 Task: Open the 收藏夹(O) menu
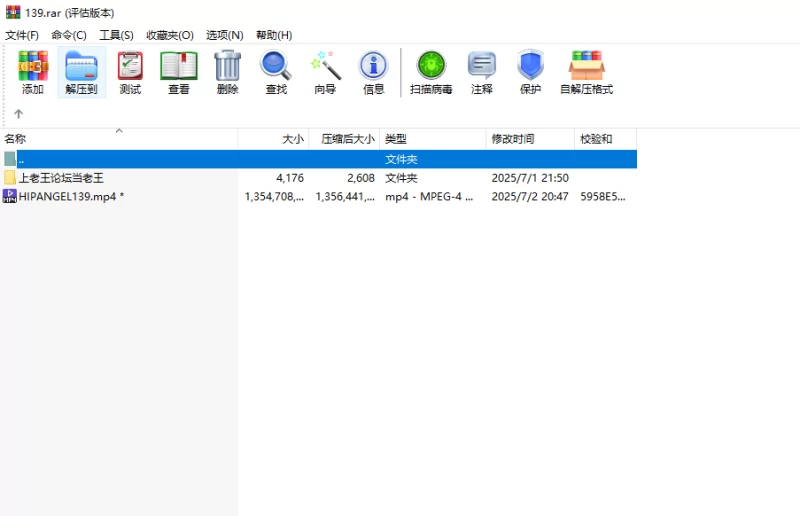(170, 35)
